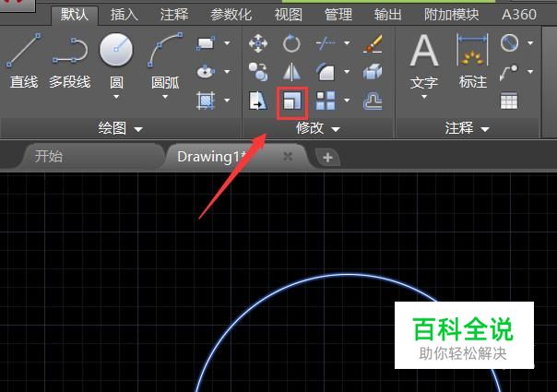The image size is (557, 392).
Task: Select the Hatch draw tool
Action: tap(206, 101)
